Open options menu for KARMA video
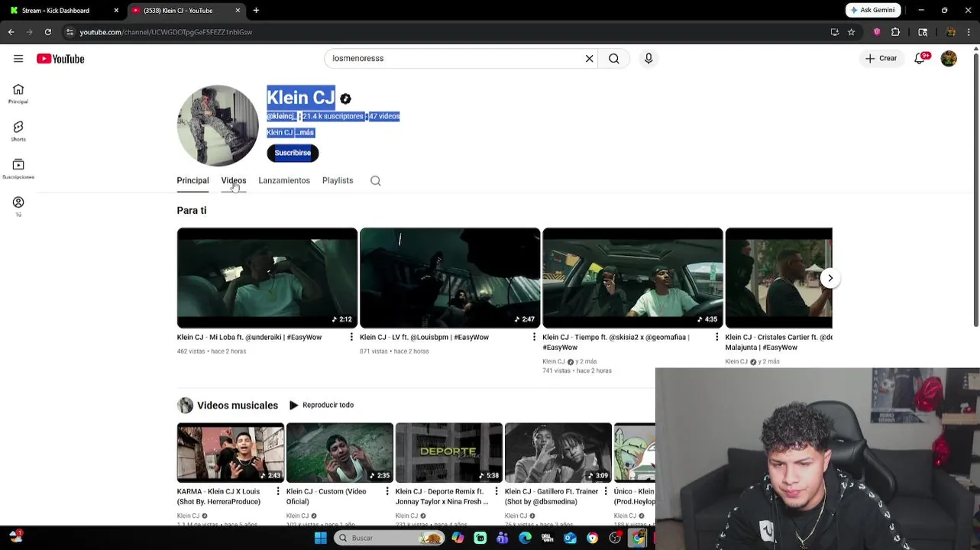This screenshot has height=550, width=980. click(278, 492)
